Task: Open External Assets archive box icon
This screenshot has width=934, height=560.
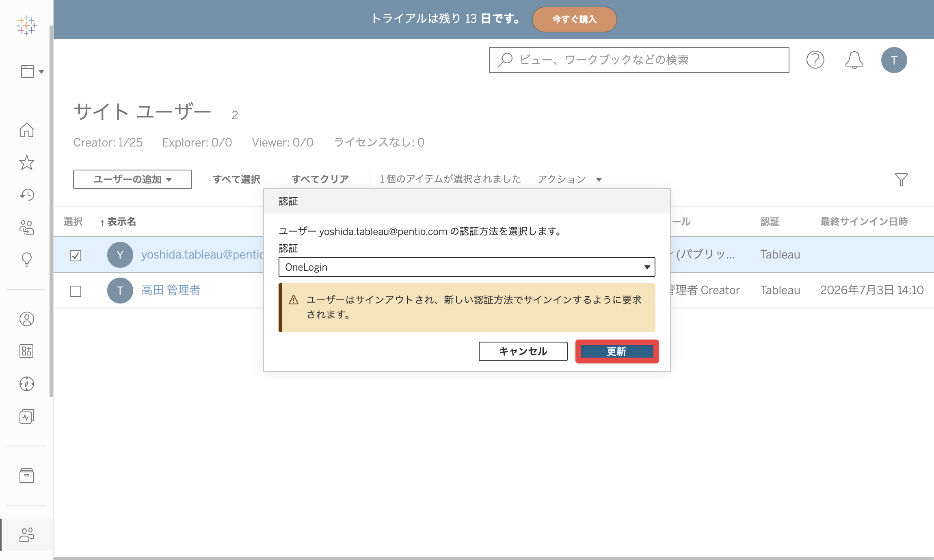Action: coord(27,476)
